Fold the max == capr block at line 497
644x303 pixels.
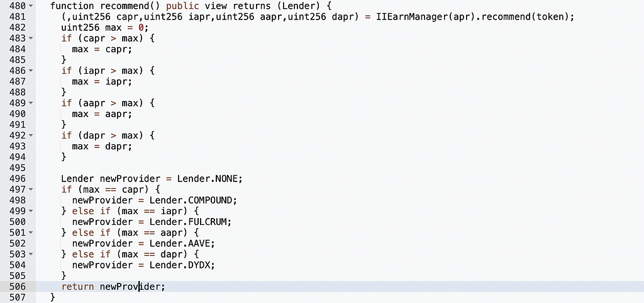click(x=31, y=189)
